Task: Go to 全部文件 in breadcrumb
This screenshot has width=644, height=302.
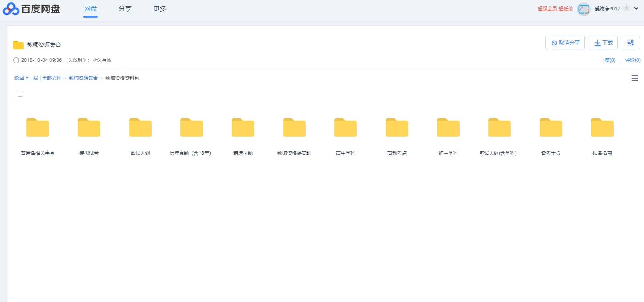Action: pyautogui.click(x=52, y=78)
